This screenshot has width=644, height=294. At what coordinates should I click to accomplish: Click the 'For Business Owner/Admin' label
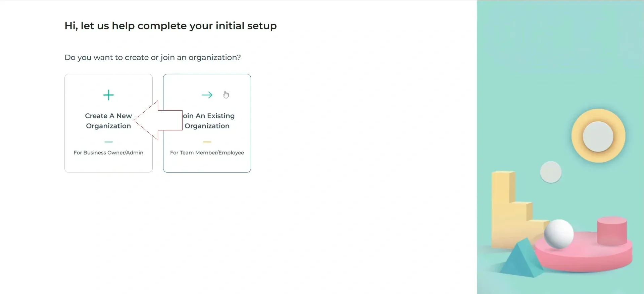coord(108,153)
